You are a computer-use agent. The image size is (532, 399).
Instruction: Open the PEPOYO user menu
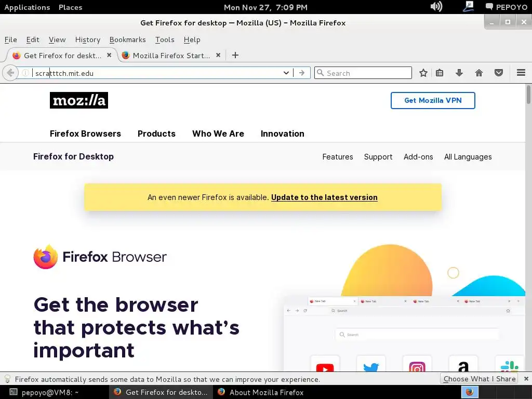(506, 7)
